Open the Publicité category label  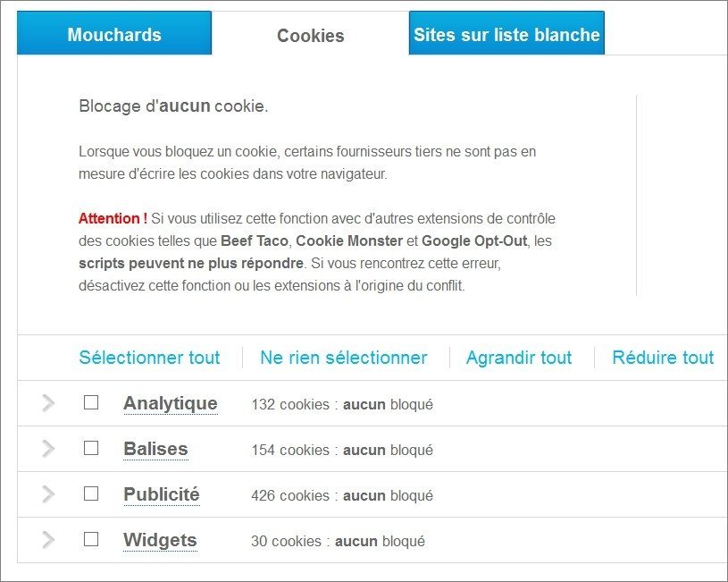(162, 494)
